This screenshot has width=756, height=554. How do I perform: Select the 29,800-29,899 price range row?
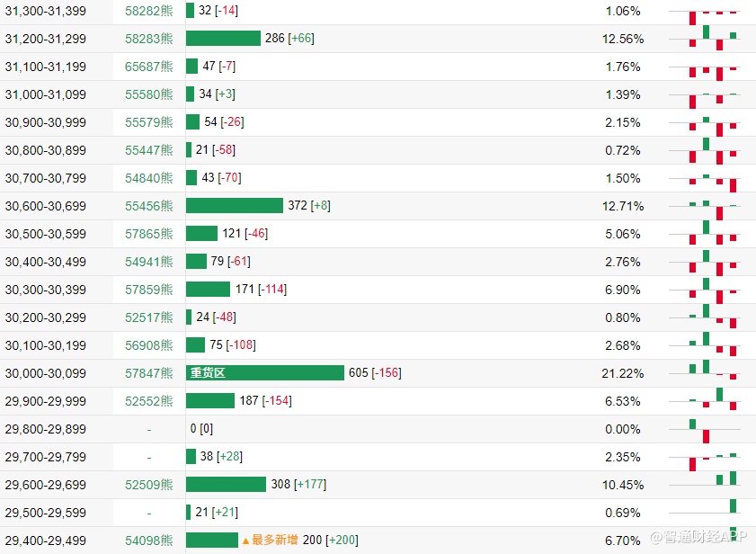[x=46, y=429]
